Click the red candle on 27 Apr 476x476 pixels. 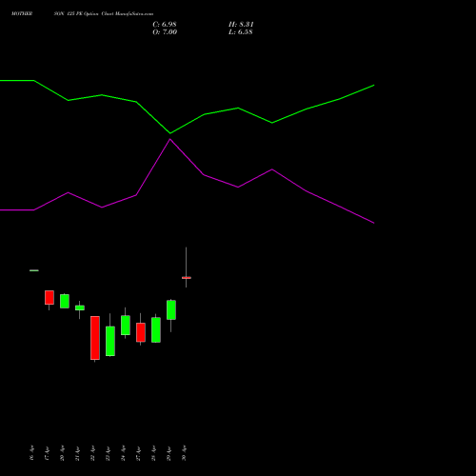(x=141, y=332)
